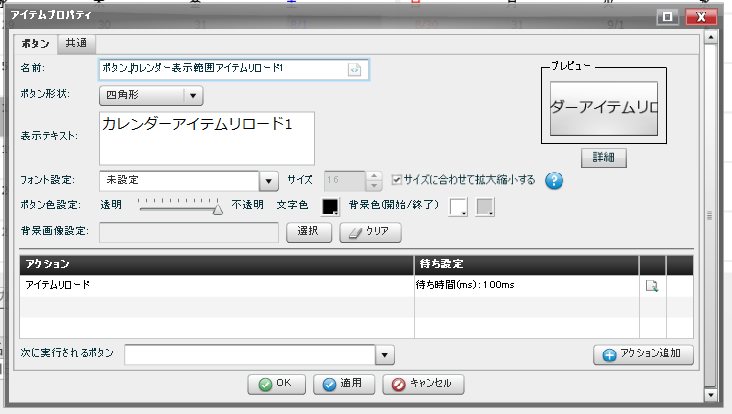Viewport: 732px width, 414px height.
Task: Close the アイテムプロパティ dialog
Action: click(x=701, y=17)
